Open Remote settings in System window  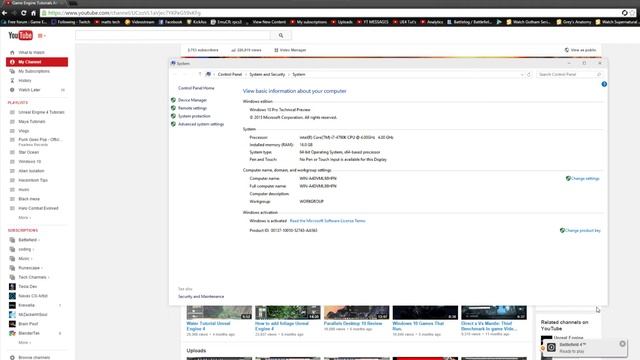coord(192,108)
